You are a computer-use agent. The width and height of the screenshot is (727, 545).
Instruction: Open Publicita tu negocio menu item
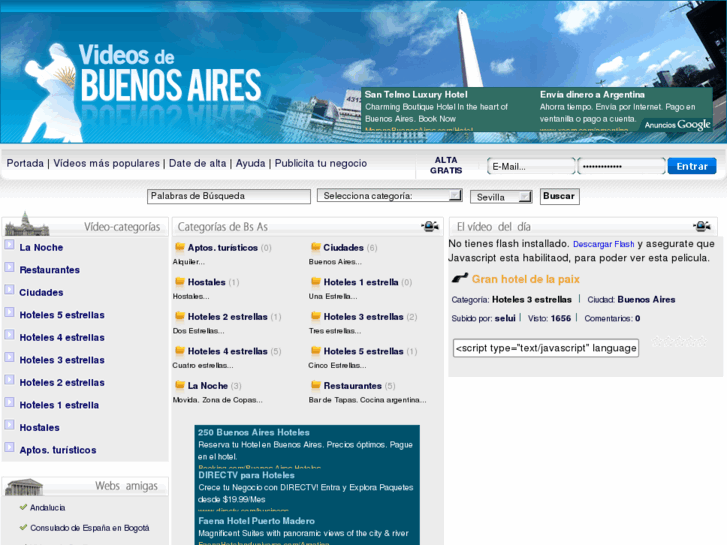click(x=321, y=163)
